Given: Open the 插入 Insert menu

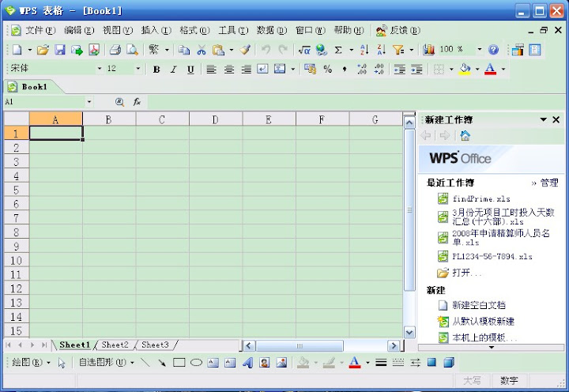Looking at the screenshot, I should click(x=156, y=30).
